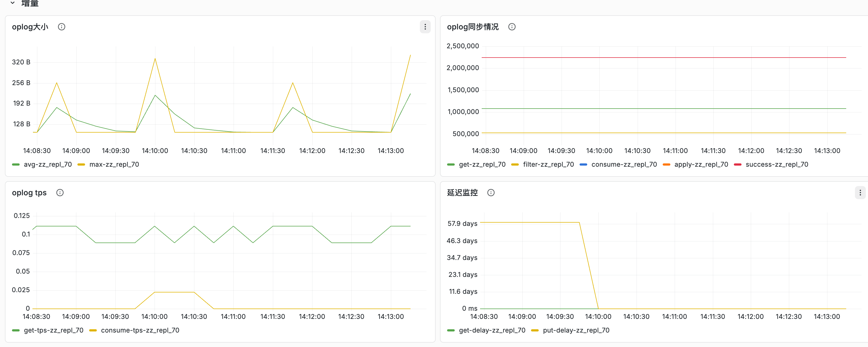
Task: Click 14:13:00 time label in 延迟监控
Action: [826, 317]
